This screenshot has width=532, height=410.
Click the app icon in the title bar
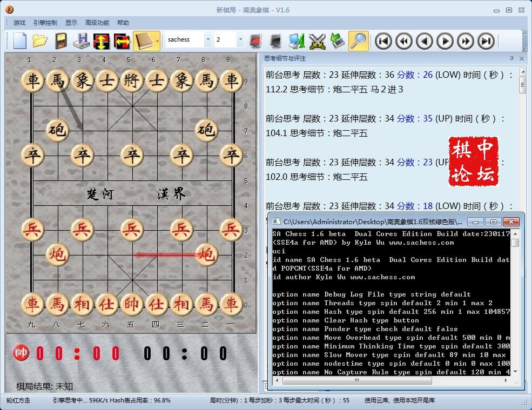click(9, 10)
